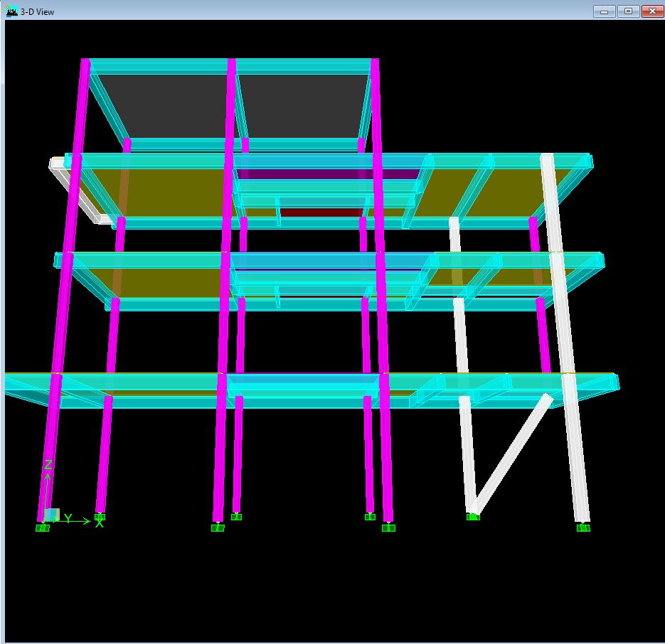Screen dimensions: 665x644
Task: Click the green X axis label
Action: tap(99, 524)
